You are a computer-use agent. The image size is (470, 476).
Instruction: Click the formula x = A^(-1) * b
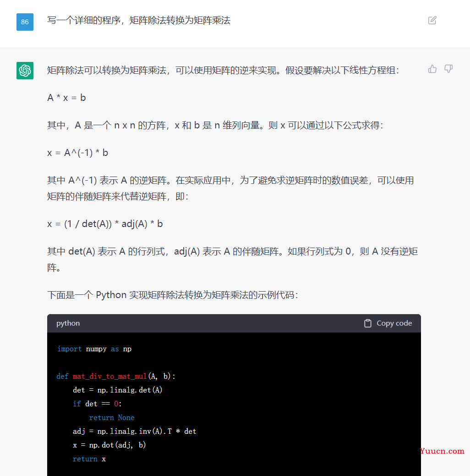(77, 153)
